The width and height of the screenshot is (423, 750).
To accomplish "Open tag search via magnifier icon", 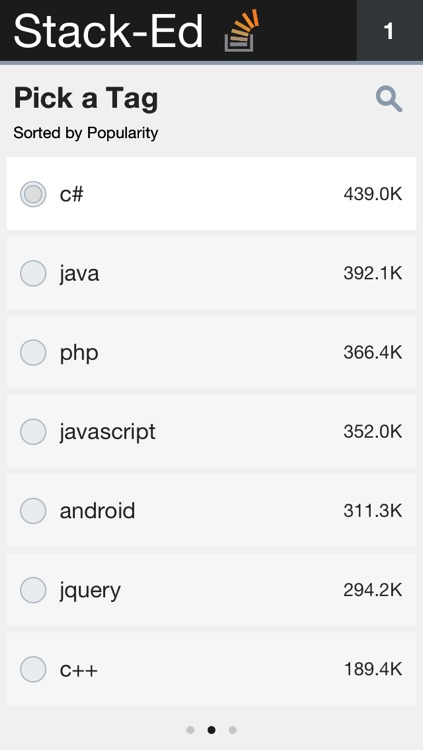I will (389, 99).
